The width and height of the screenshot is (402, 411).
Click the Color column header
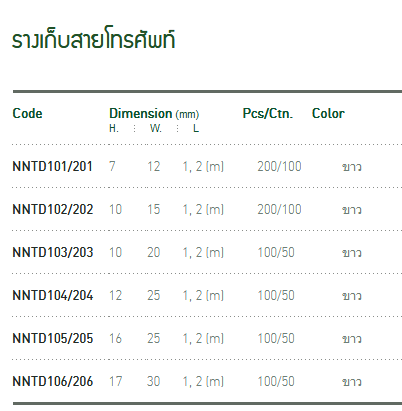pos(328,114)
